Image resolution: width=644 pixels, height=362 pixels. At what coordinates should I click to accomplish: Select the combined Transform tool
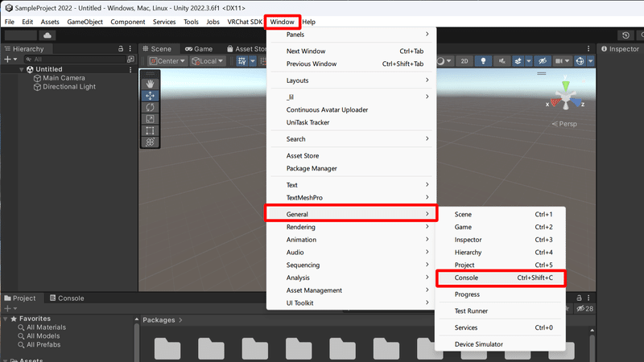click(150, 142)
